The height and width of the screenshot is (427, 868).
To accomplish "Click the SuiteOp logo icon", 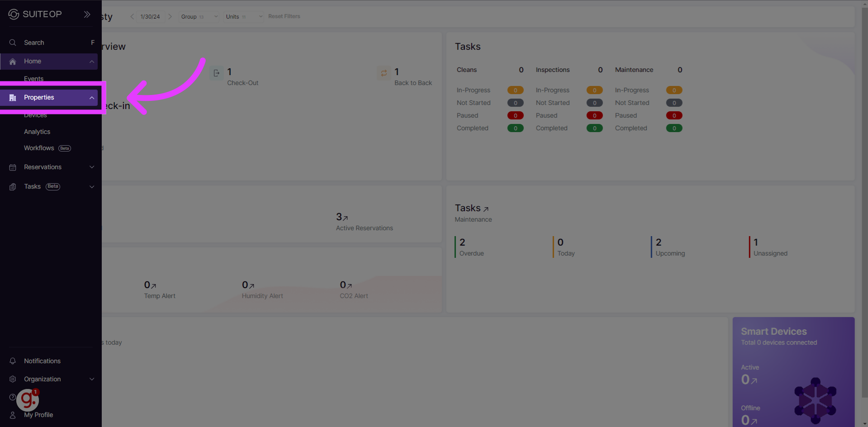I will point(14,14).
